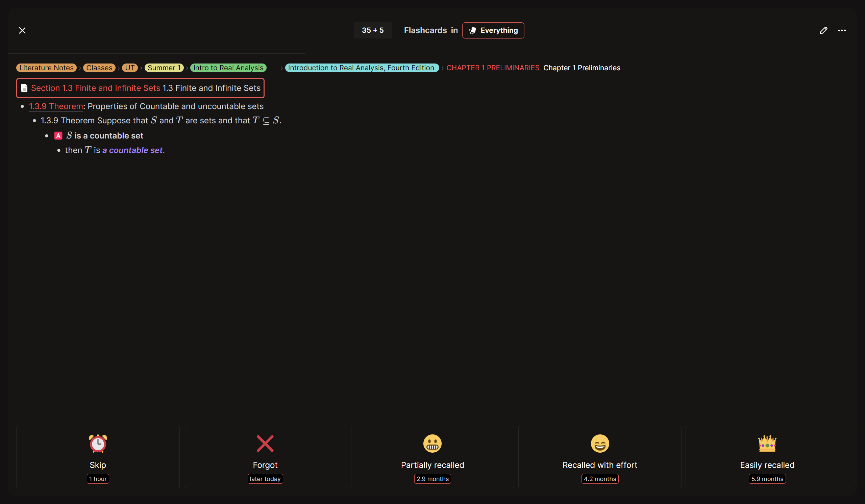865x504 pixels.
Task: Click the pink A badge next to the answer
Action: coord(58,135)
